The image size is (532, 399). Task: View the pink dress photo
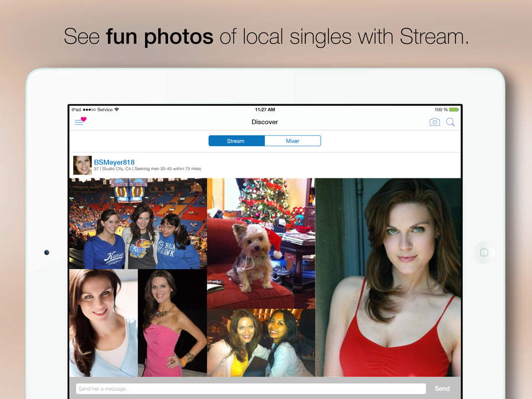(x=172, y=323)
